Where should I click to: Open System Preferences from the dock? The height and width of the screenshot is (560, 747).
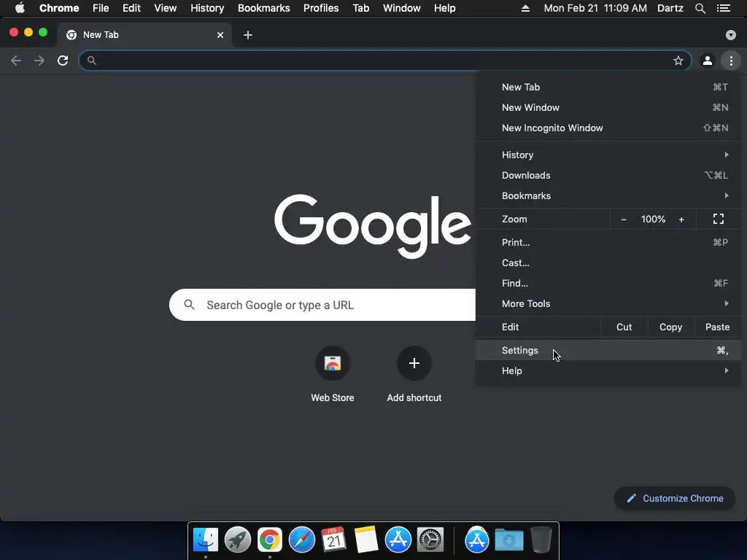tap(430, 540)
